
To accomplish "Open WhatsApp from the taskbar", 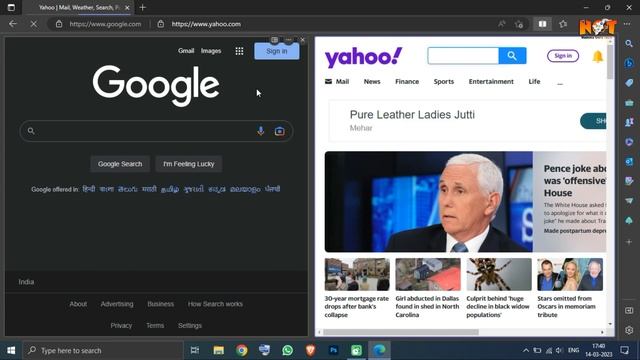I will pyautogui.click(x=287, y=350).
